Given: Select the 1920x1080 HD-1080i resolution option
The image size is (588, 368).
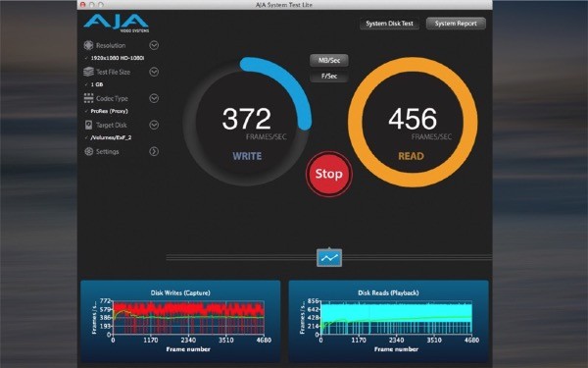Looking at the screenshot, I should [x=118, y=58].
